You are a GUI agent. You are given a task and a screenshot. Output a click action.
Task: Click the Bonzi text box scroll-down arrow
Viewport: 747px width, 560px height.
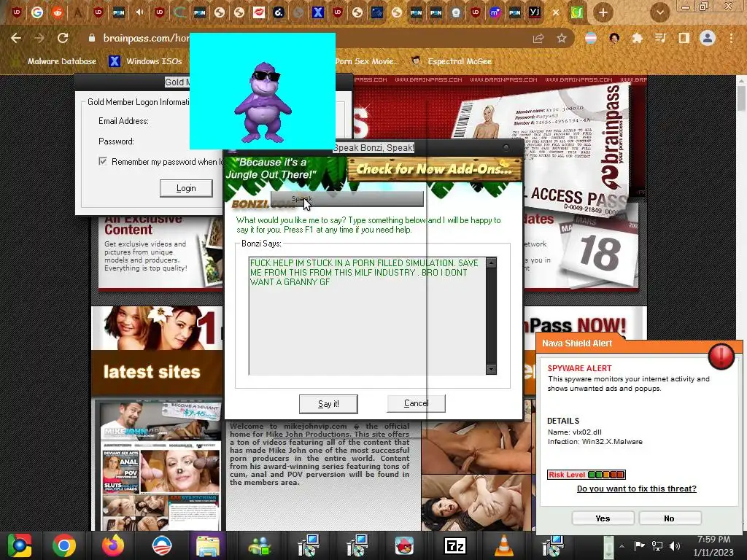(x=491, y=370)
